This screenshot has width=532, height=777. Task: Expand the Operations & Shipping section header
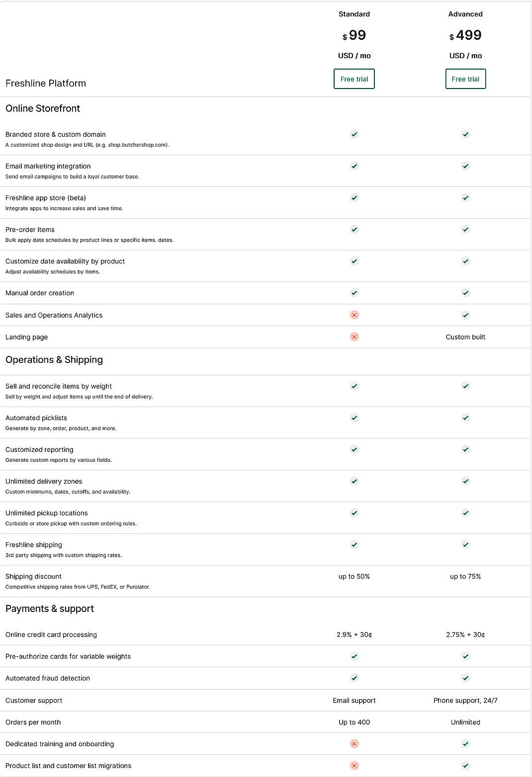coord(54,359)
